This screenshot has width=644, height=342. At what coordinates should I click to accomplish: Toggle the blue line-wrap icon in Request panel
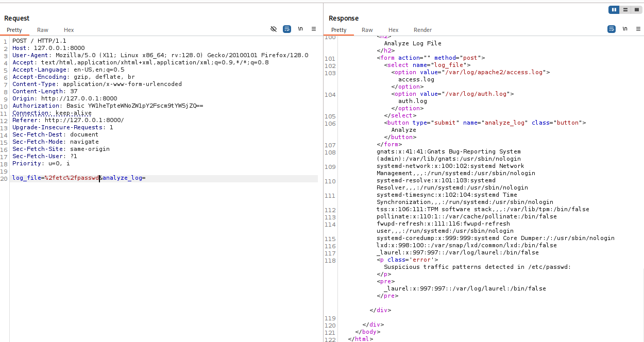[x=287, y=29]
